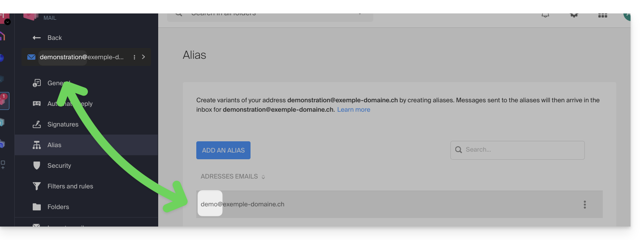Click the Folders icon in sidebar

(x=37, y=207)
